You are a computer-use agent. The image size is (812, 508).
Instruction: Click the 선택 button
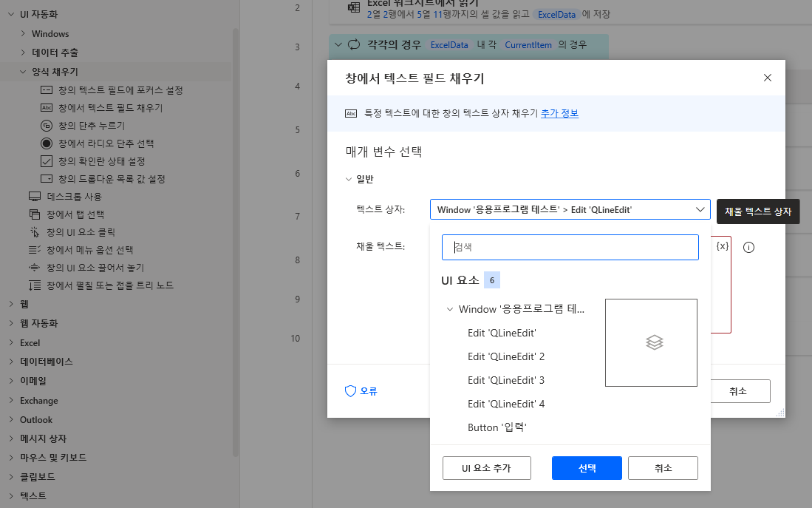click(x=587, y=467)
